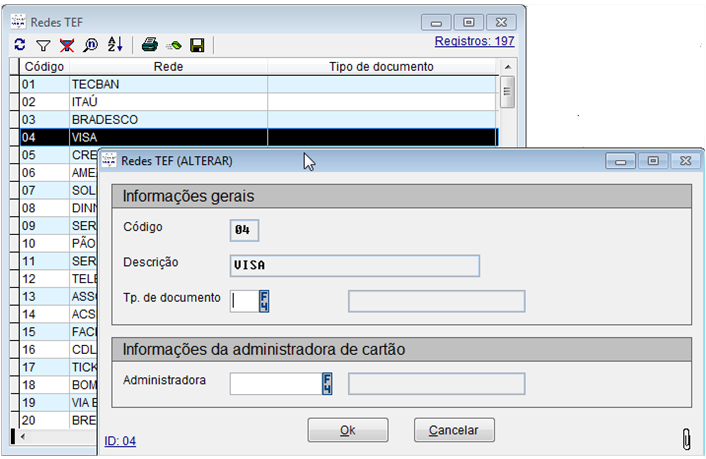The image size is (706, 459).
Task: Focus the Administradora code field
Action: click(276, 384)
